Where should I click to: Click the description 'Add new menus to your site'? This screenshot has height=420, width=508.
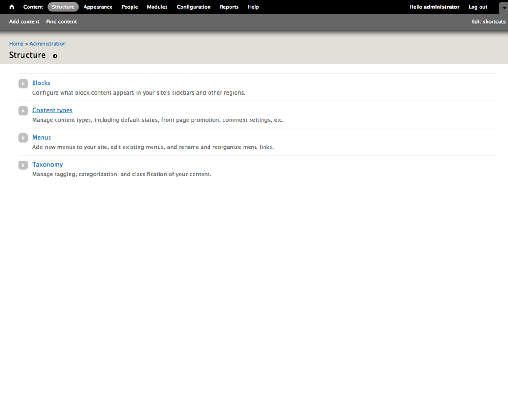(x=153, y=147)
